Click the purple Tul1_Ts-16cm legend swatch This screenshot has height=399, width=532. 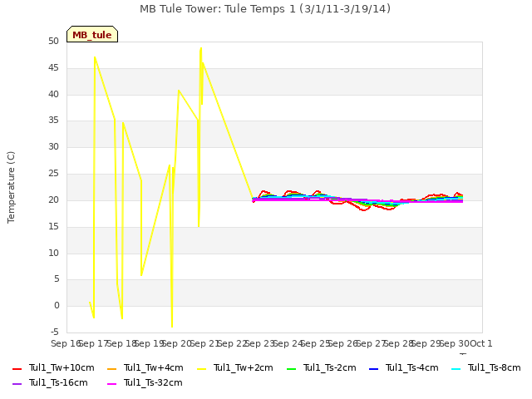point(17,383)
